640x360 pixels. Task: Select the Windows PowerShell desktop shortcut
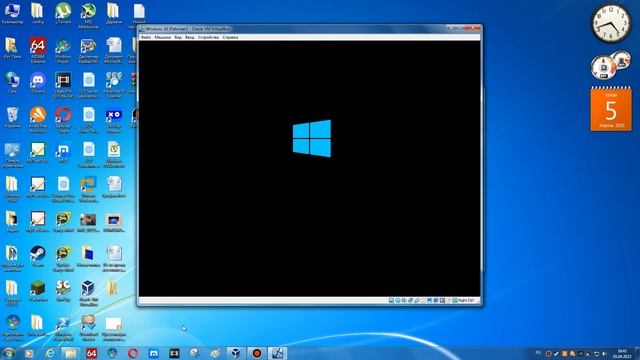point(63,328)
